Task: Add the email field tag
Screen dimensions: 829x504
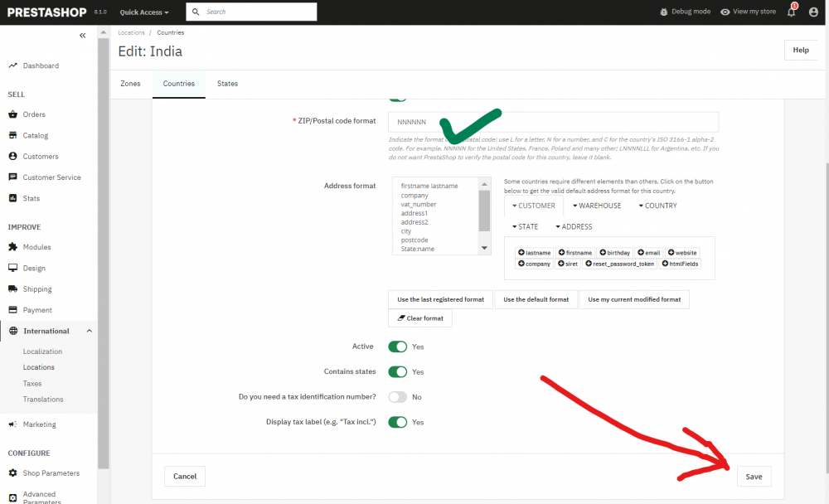Action: pyautogui.click(x=649, y=253)
